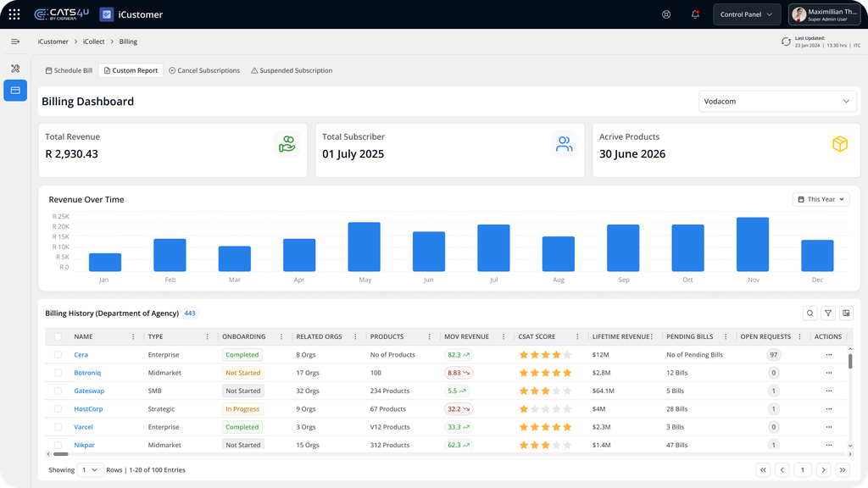Open the Botroniq account link
Viewport: 868px width, 488px height.
87,373
